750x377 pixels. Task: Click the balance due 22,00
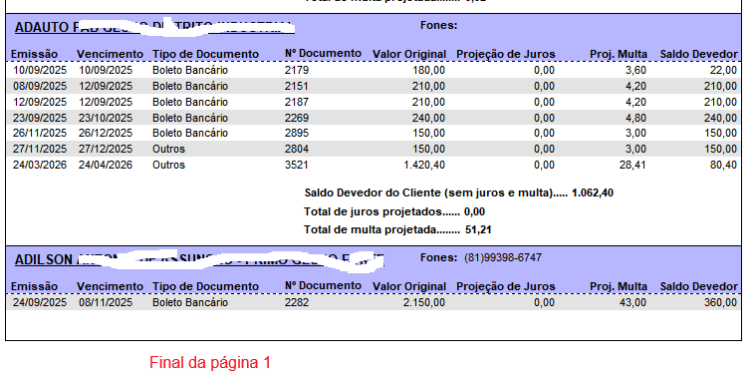(x=724, y=70)
